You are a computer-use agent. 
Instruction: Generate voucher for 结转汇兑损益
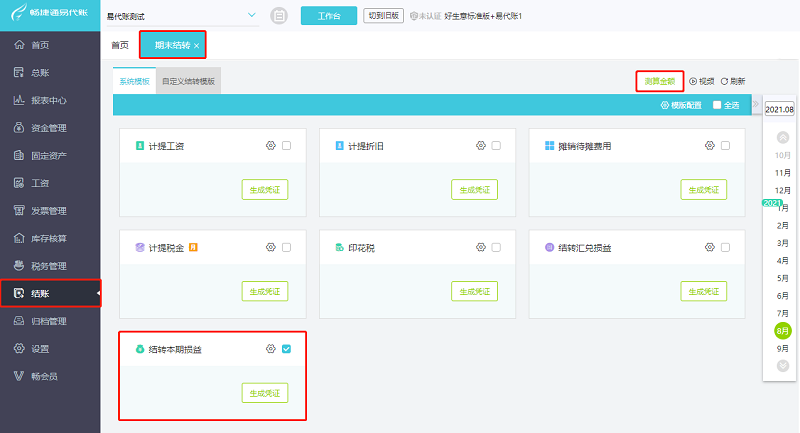pyautogui.click(x=704, y=291)
